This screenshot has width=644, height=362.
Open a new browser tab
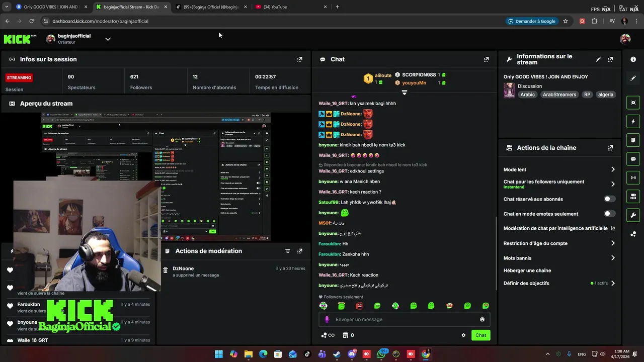(x=337, y=7)
